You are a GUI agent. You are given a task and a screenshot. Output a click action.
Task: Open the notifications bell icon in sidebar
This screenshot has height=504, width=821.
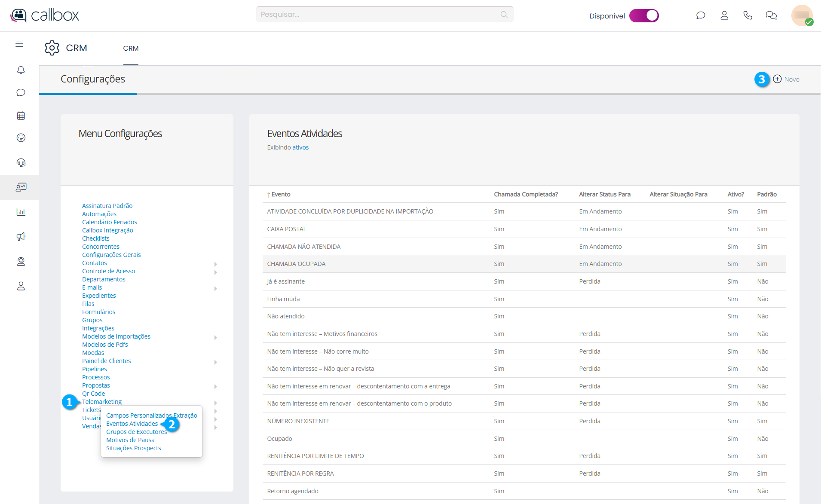click(21, 70)
